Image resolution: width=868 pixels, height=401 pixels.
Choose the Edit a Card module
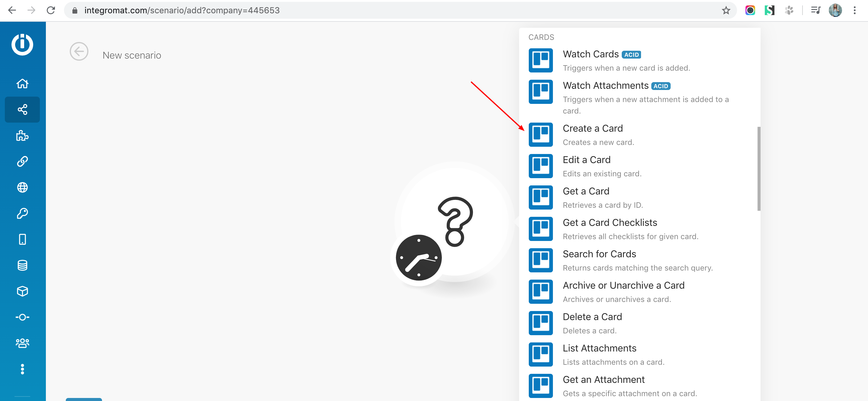tap(586, 160)
